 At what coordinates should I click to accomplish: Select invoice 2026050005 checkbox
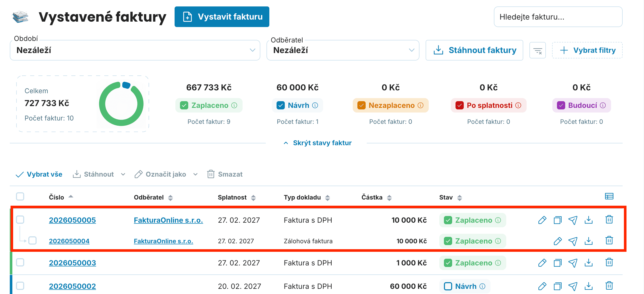click(x=20, y=220)
